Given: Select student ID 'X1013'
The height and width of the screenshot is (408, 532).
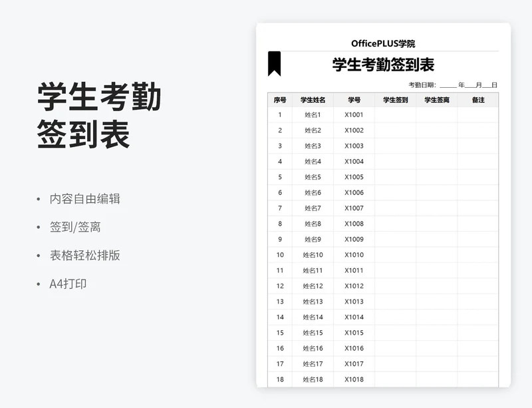Looking at the screenshot, I should click(354, 302).
